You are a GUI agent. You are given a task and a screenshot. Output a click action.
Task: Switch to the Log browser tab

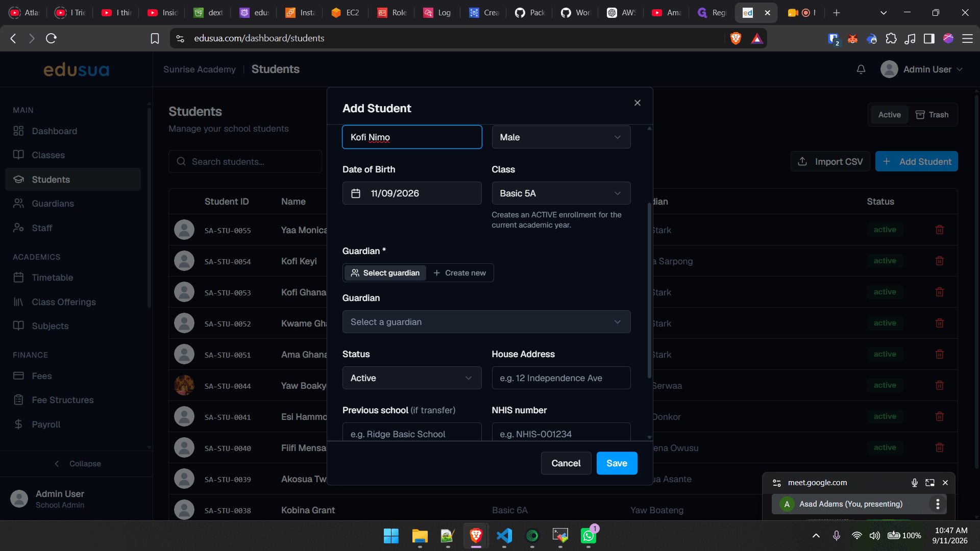(x=437, y=13)
